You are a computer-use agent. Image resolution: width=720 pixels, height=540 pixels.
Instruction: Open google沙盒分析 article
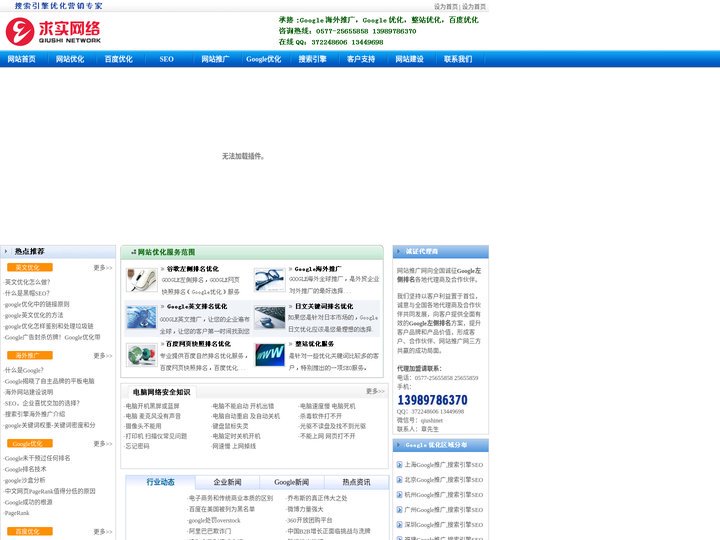point(25,480)
